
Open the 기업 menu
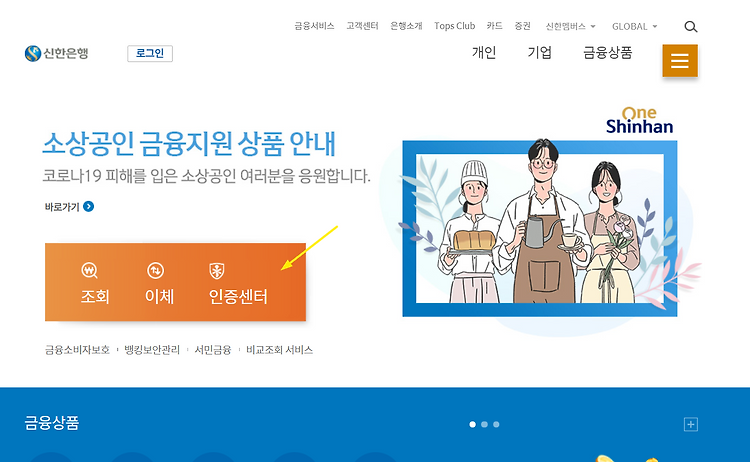click(540, 52)
